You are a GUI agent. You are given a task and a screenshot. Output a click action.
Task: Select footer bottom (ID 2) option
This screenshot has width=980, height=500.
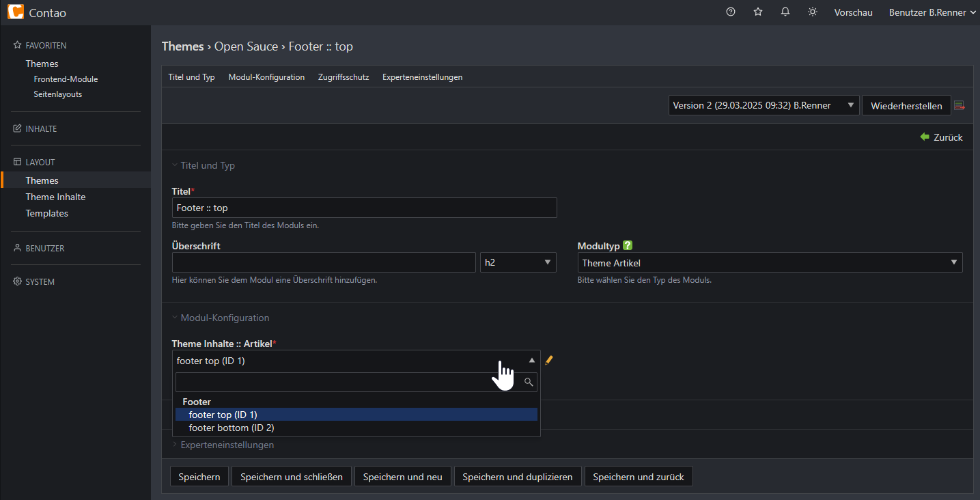pos(356,428)
